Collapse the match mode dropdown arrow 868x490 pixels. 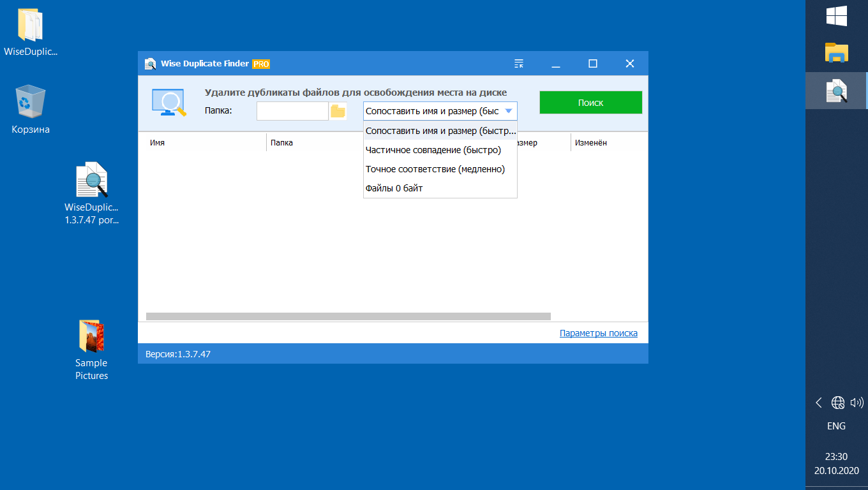pos(508,111)
